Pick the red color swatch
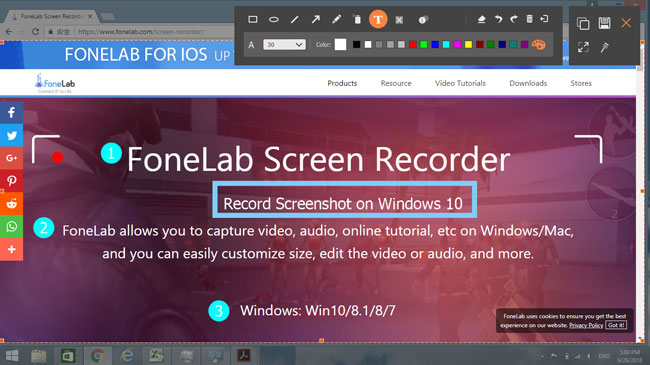 (x=412, y=44)
